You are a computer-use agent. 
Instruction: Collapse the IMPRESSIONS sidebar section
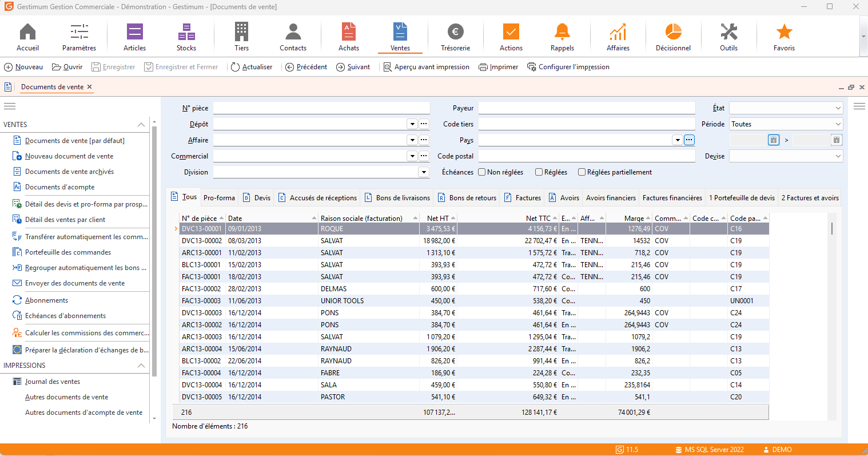pos(141,366)
